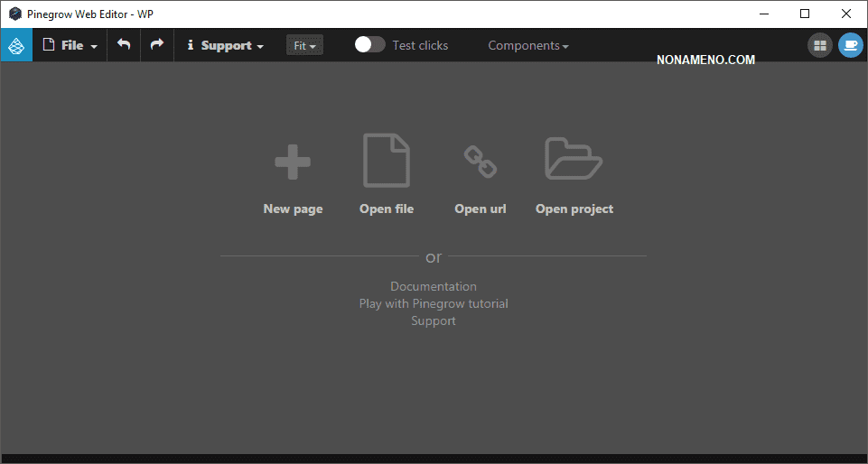
Task: Click the plus icon for New page
Action: (293, 163)
